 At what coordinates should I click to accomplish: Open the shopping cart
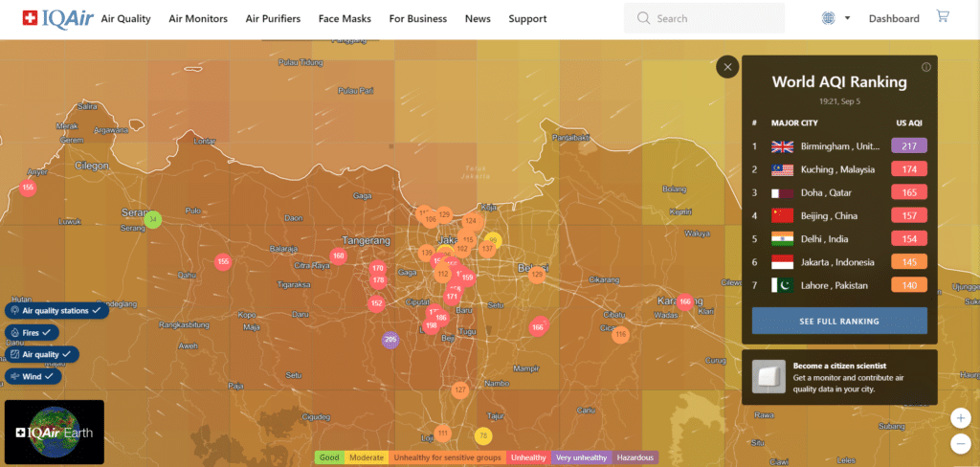coord(942,16)
